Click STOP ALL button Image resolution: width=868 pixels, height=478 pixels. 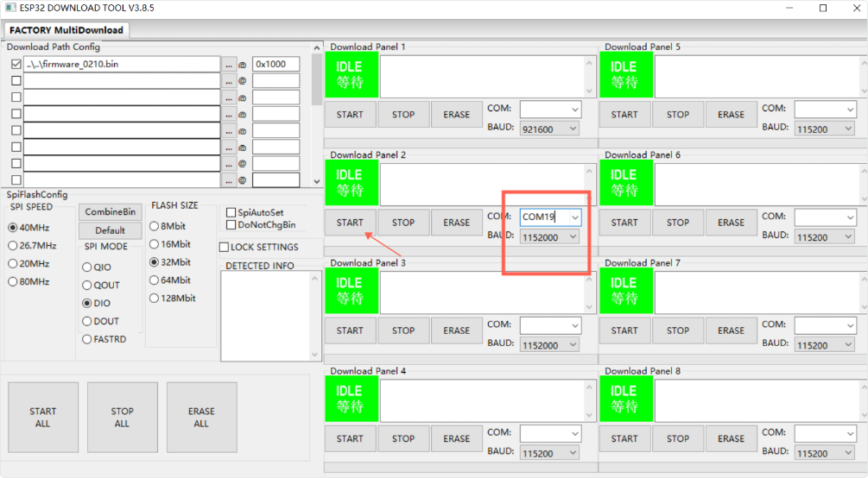pos(123,417)
